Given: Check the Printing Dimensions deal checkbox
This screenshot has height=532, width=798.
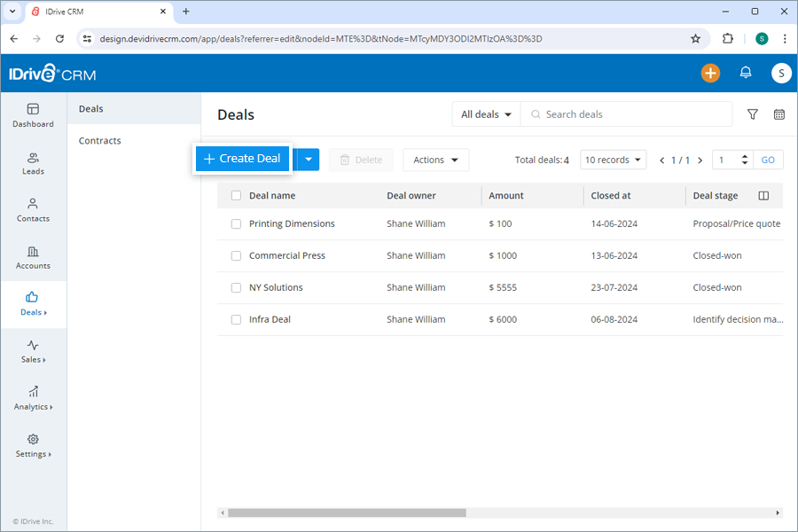Looking at the screenshot, I should (236, 223).
